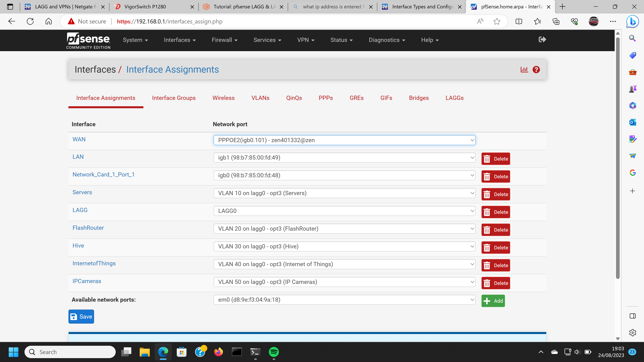Switch to the VLANs tab
Screen dimensions: 644x362
[x=260, y=98]
